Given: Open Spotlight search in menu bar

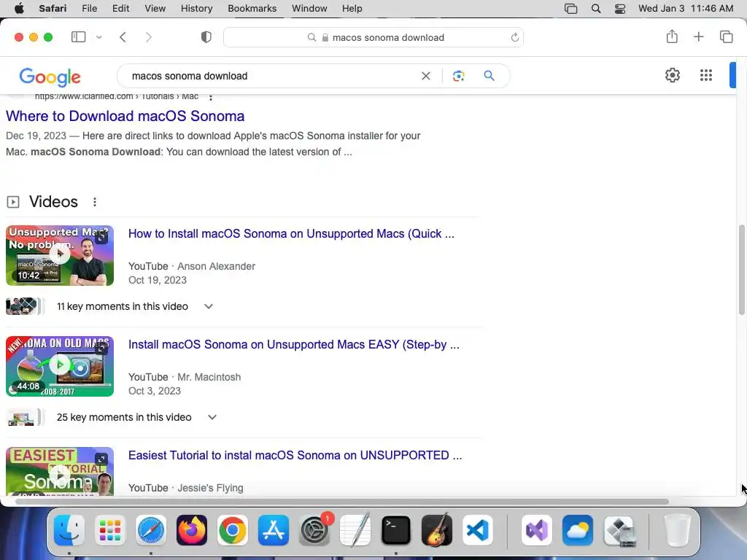Looking at the screenshot, I should 595,9.
